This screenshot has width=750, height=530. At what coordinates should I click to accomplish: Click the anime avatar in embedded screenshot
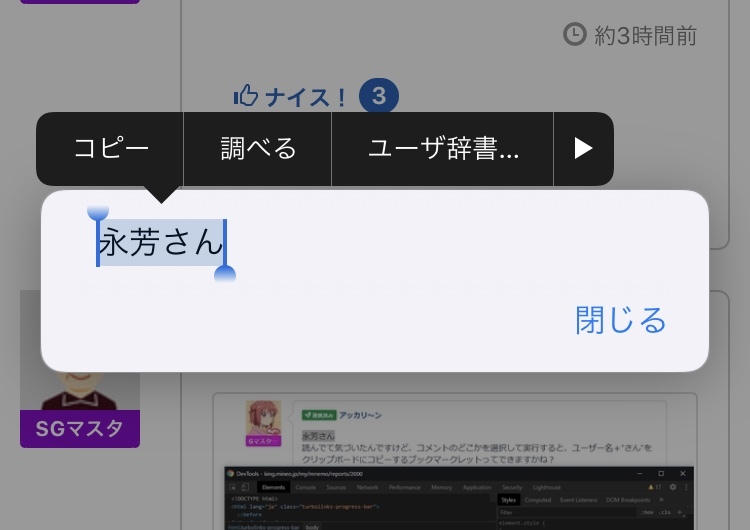[263, 419]
